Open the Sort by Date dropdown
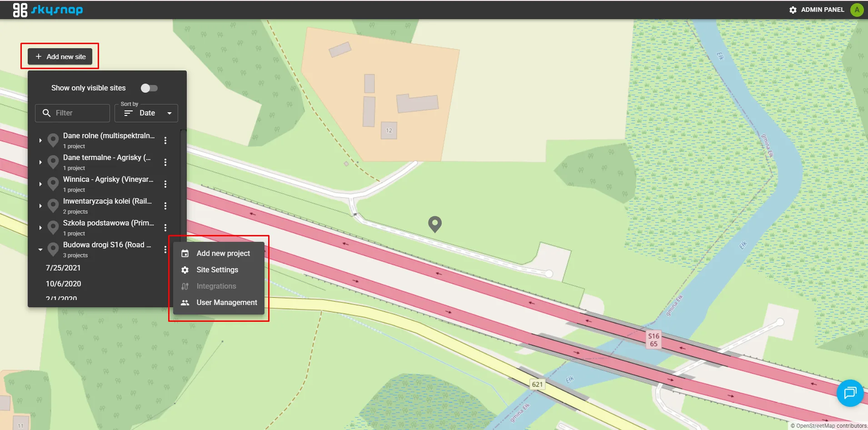 [146, 113]
